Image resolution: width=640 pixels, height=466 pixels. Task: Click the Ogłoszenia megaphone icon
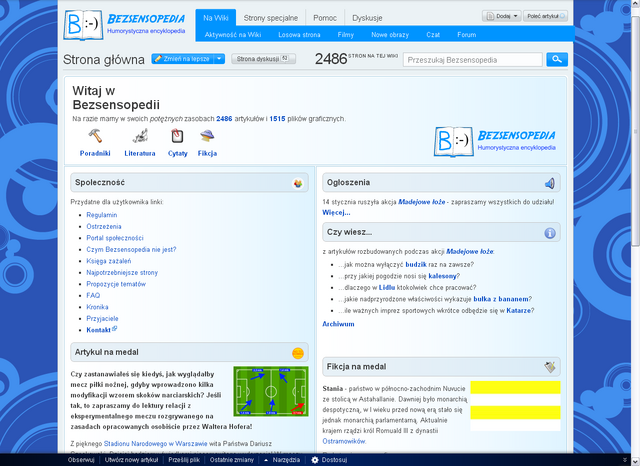[550, 183]
